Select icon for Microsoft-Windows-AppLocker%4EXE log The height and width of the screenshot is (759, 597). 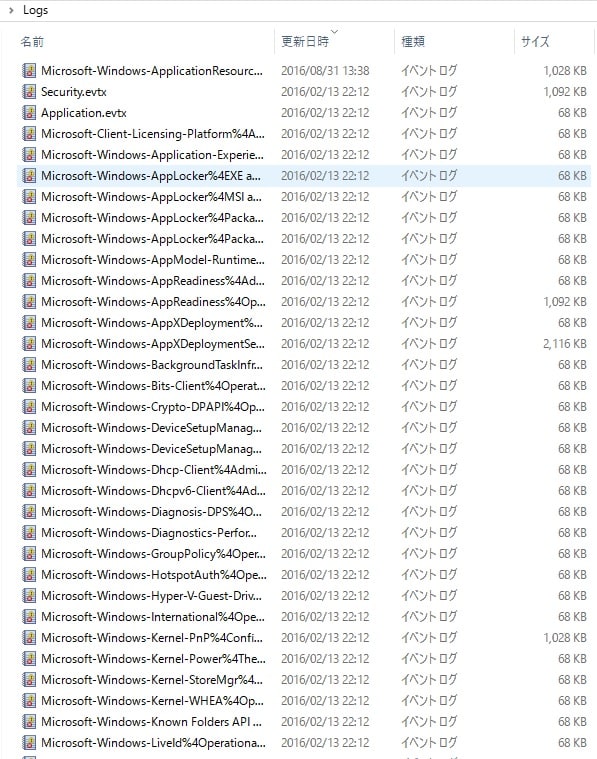(30, 176)
